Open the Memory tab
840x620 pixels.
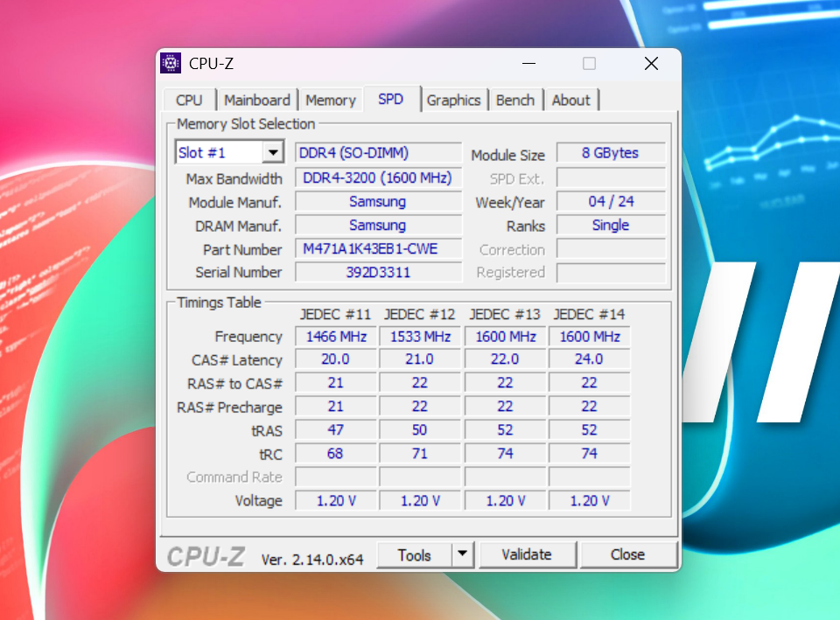click(331, 100)
